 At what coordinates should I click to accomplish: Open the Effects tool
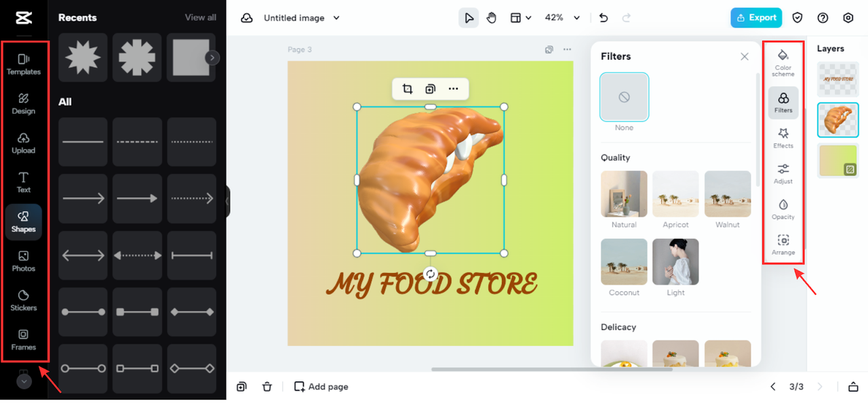click(783, 138)
